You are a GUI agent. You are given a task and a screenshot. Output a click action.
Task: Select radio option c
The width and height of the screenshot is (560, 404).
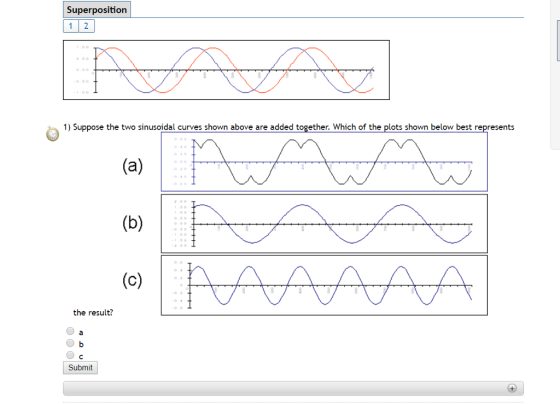pyautogui.click(x=70, y=355)
